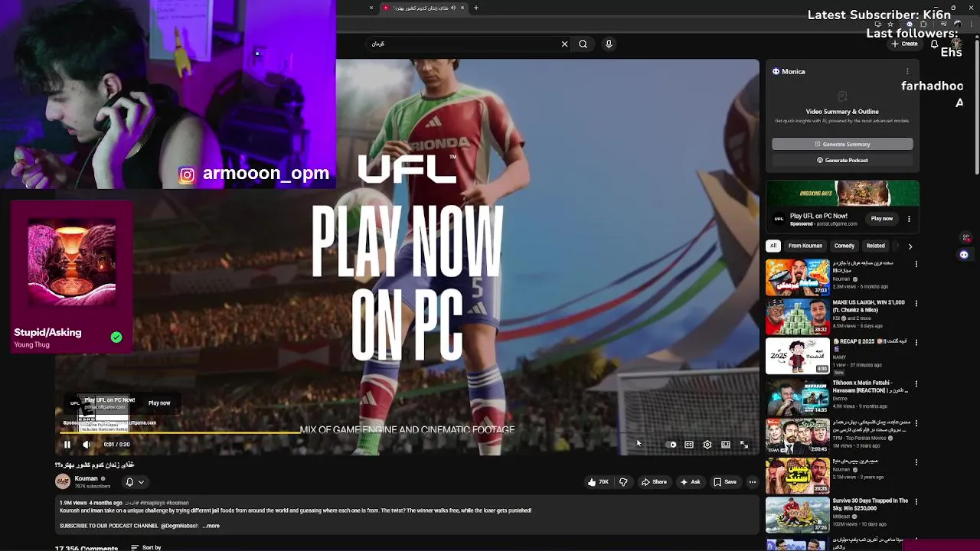Open options for the Survive 30 Days video
The height and width of the screenshot is (551, 980).
point(916,503)
